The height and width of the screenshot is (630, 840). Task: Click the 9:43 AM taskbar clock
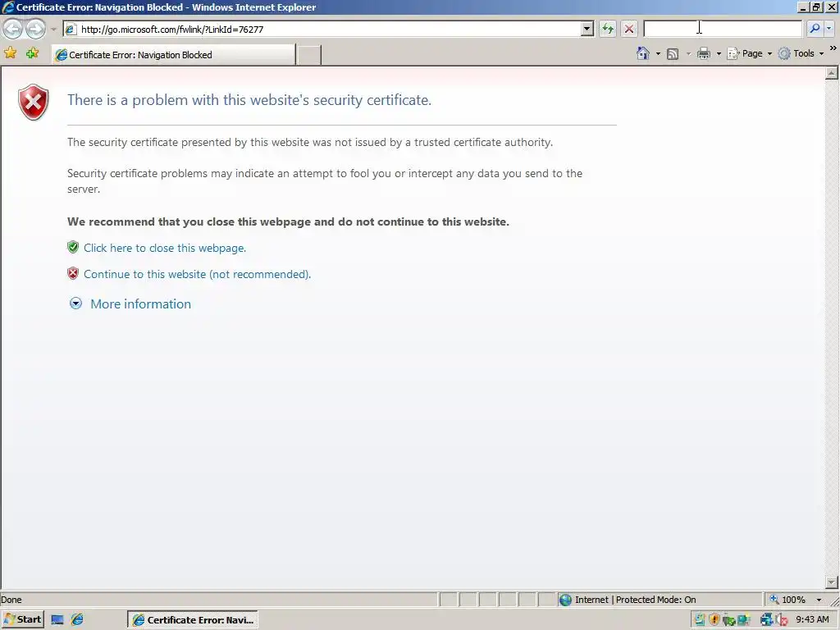812,619
